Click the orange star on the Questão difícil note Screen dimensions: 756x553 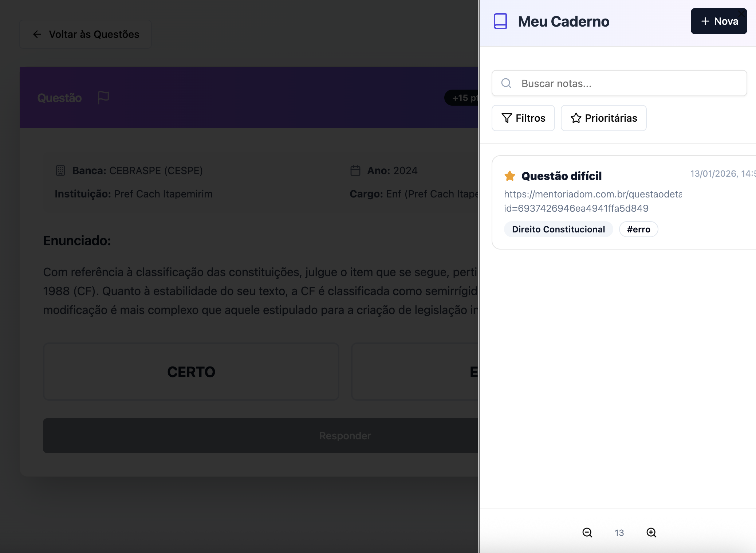point(509,176)
